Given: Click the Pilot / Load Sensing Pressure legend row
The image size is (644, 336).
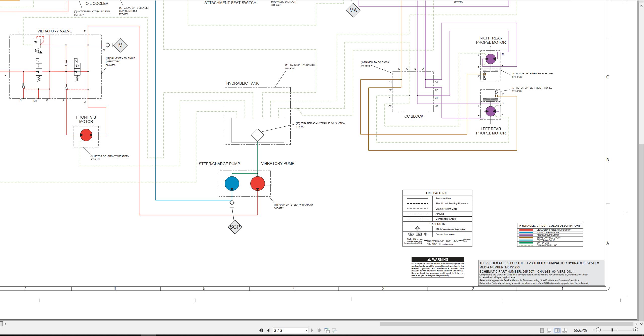Looking at the screenshot, I should click(437, 204).
